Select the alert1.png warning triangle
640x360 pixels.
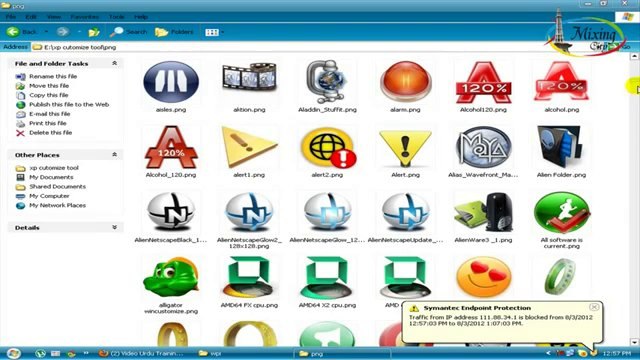point(249,147)
